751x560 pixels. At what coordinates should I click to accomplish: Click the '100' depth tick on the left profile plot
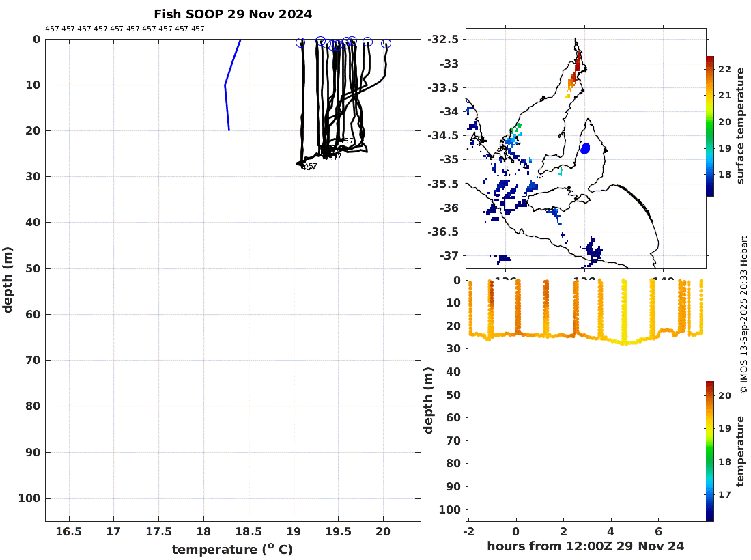tap(29, 499)
